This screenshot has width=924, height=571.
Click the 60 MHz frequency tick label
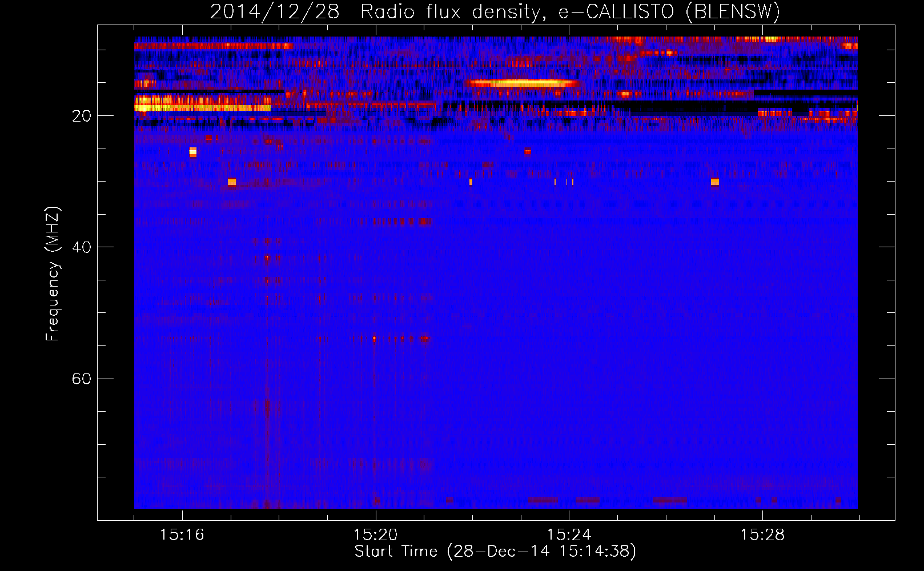click(x=82, y=379)
